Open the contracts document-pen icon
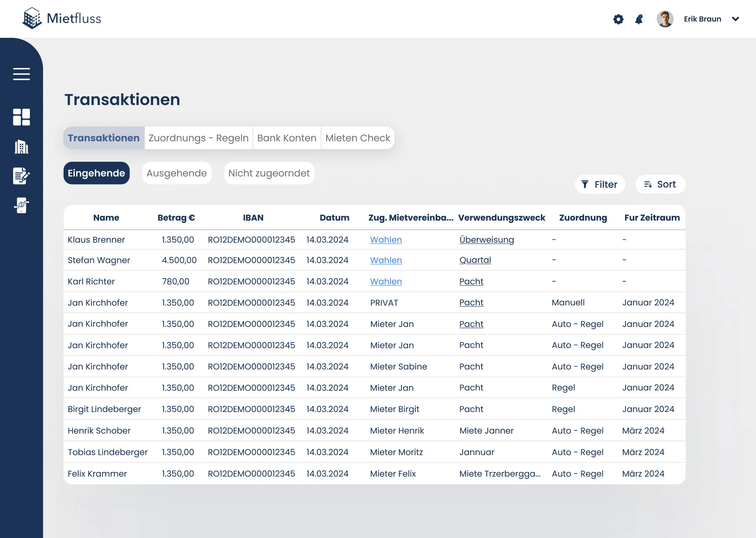 tap(21, 176)
